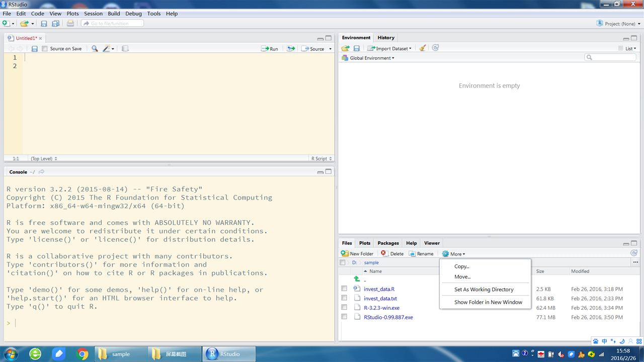The height and width of the screenshot is (362, 644).
Task: Click the Compile Notebook icon
Action: [125, 49]
